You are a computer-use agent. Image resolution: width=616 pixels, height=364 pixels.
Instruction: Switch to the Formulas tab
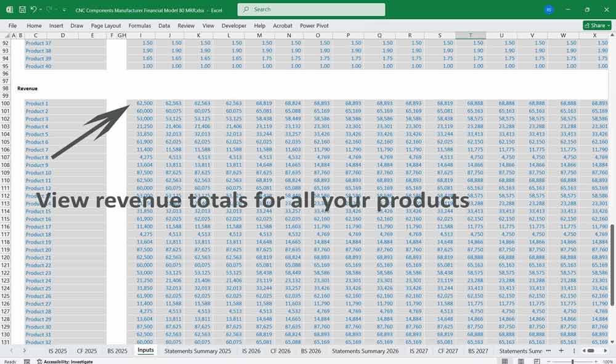click(139, 25)
